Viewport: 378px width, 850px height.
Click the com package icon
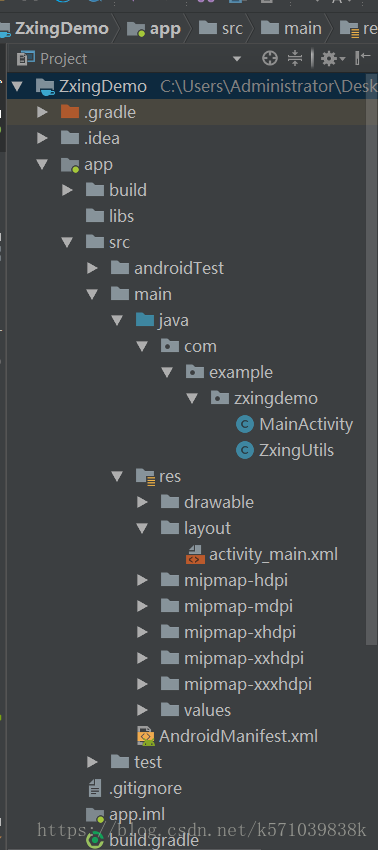pyautogui.click(x=170, y=346)
